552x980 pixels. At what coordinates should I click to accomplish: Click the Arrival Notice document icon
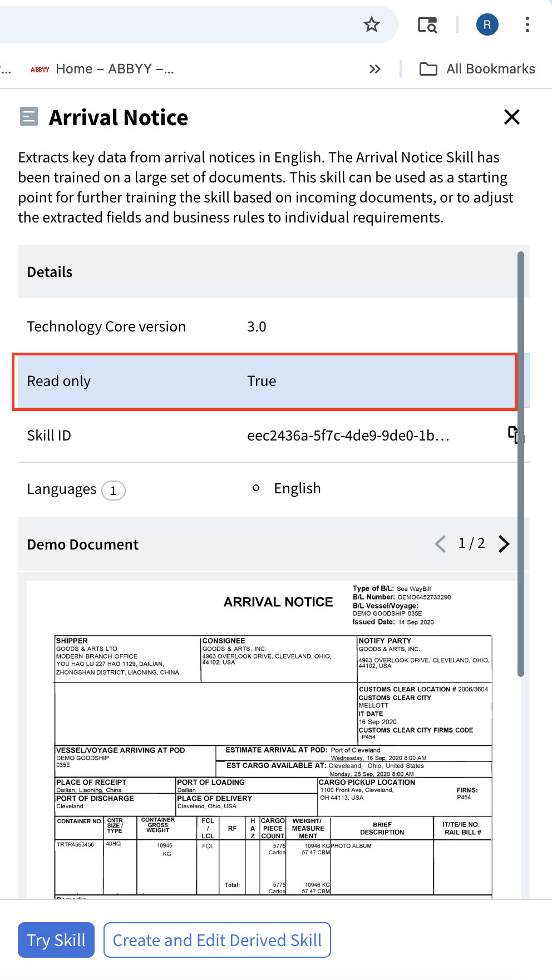29,117
